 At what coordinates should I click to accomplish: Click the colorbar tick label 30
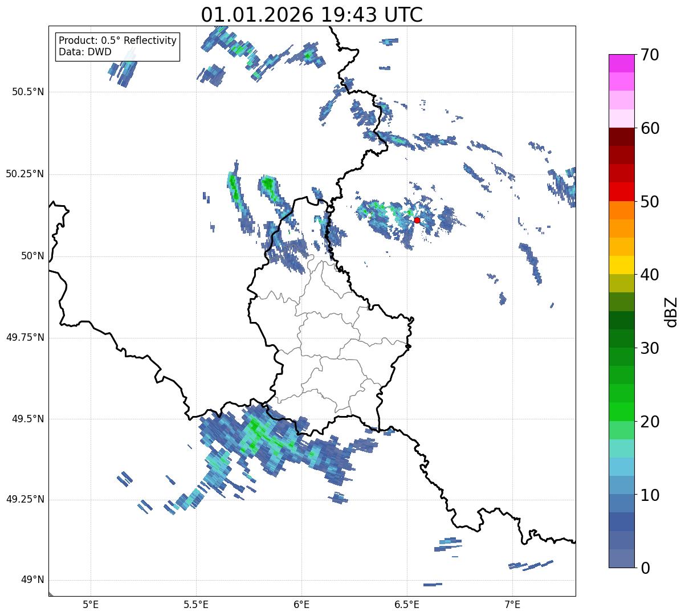(x=650, y=348)
